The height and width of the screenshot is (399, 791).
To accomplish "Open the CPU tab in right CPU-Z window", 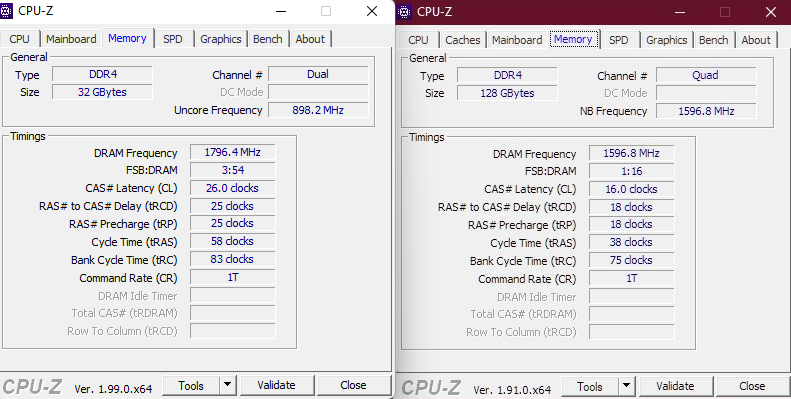I will [x=418, y=40].
